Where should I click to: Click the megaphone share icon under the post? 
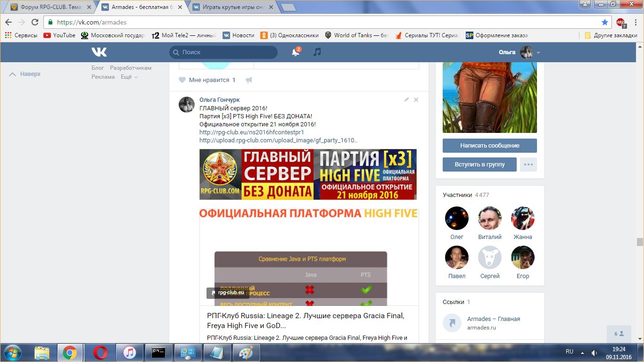pos(249,80)
